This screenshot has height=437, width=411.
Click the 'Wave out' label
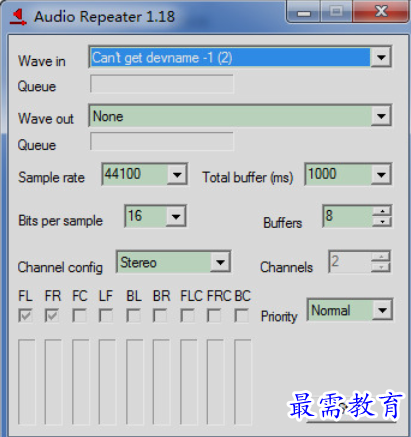click(46, 118)
